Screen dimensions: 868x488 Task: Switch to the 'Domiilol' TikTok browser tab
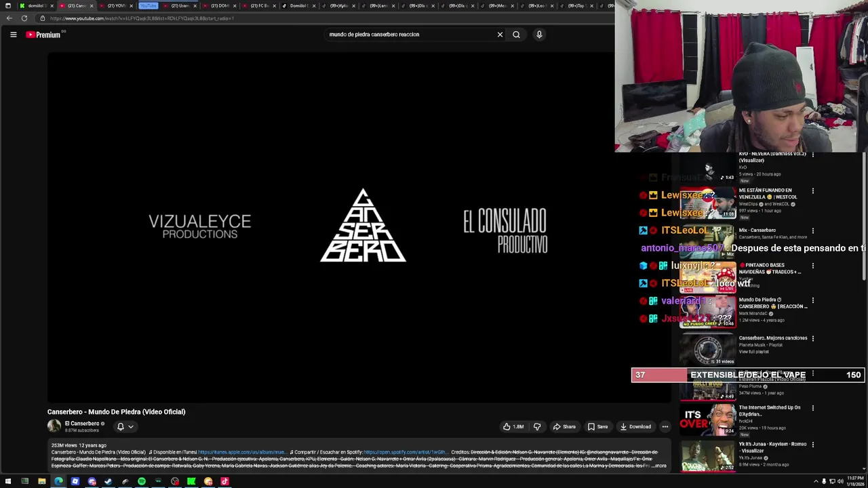click(298, 5)
